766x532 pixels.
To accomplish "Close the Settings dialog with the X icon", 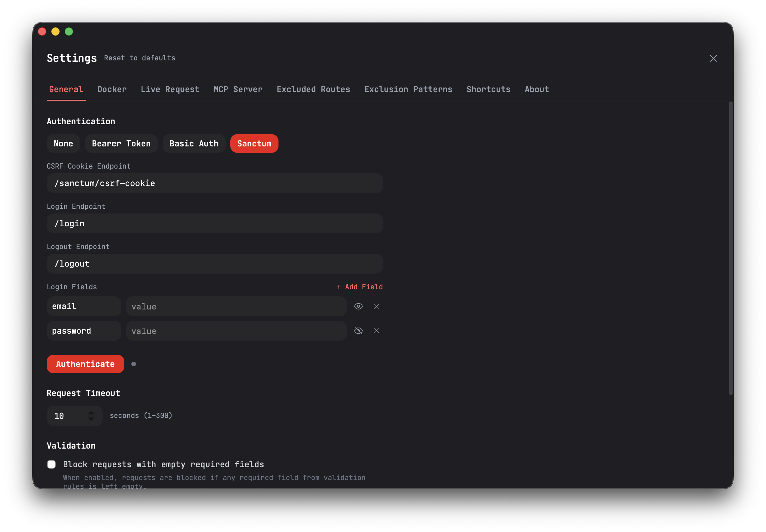I will (x=713, y=58).
